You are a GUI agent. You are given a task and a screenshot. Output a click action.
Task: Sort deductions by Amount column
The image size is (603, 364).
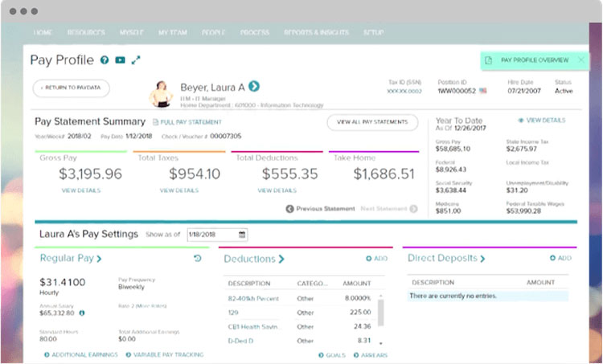357,284
